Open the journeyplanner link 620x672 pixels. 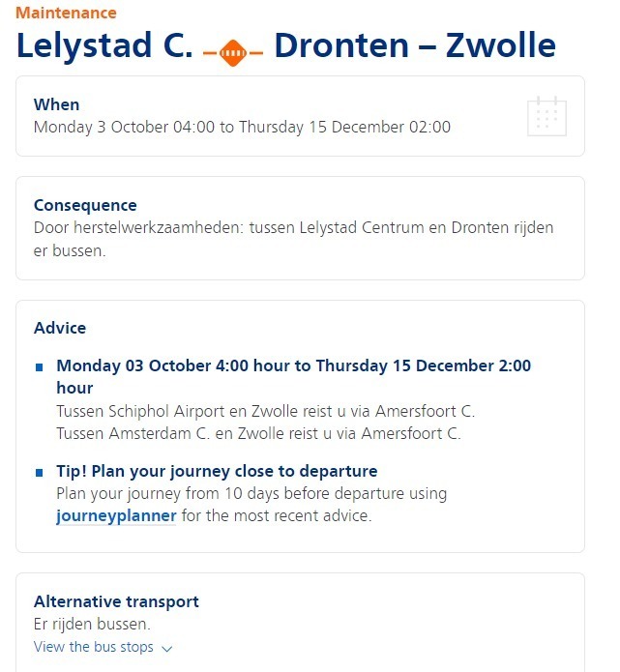[x=116, y=515]
